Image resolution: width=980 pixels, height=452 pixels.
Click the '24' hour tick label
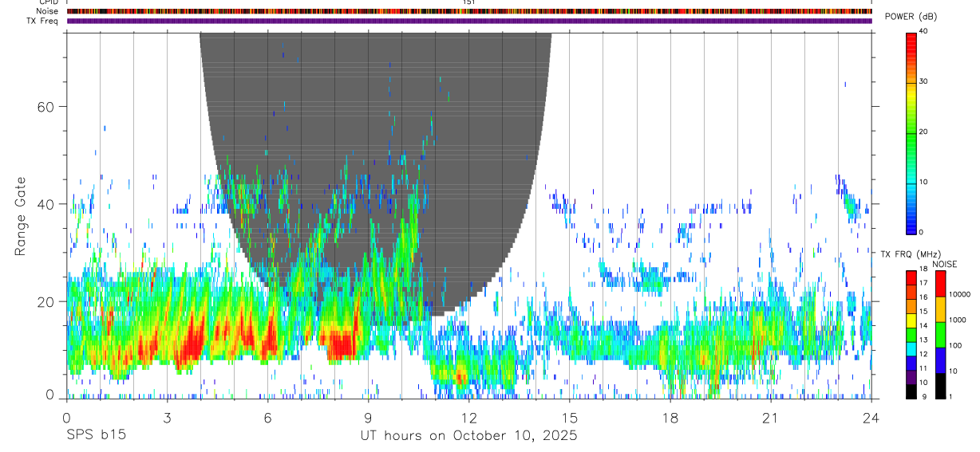point(871,419)
